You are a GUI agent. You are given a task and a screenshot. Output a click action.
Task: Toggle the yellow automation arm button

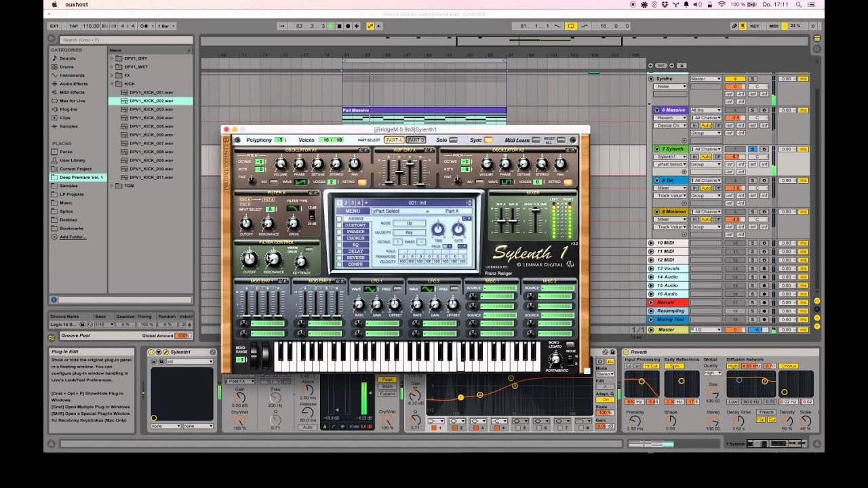[x=370, y=26]
